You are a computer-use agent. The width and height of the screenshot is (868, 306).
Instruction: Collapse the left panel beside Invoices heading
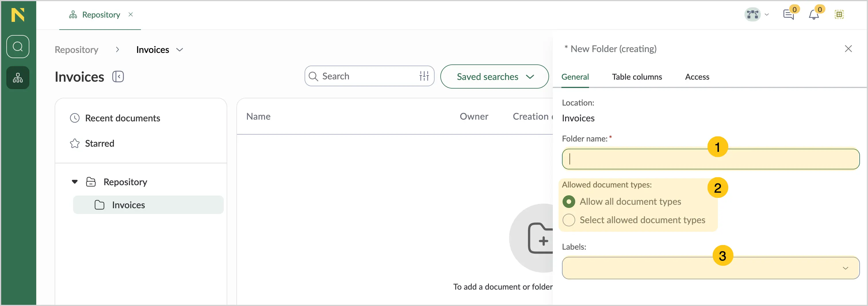[118, 76]
